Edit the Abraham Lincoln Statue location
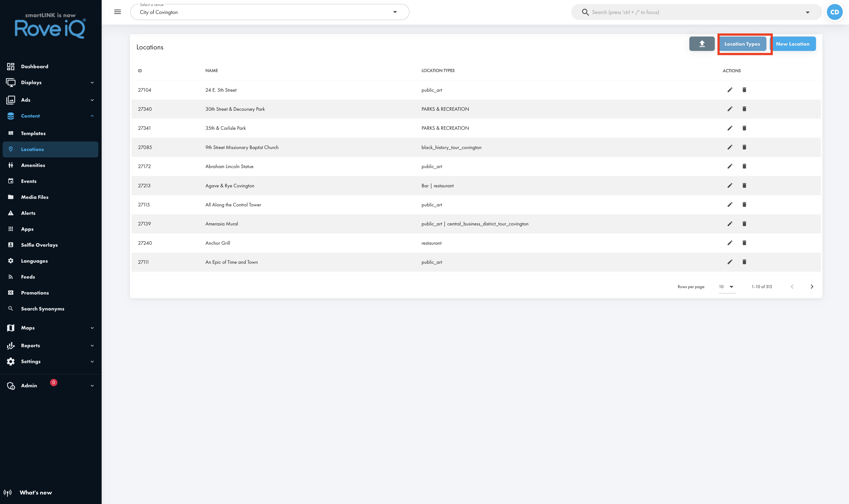Screen dimensions: 849x504 point(730,166)
